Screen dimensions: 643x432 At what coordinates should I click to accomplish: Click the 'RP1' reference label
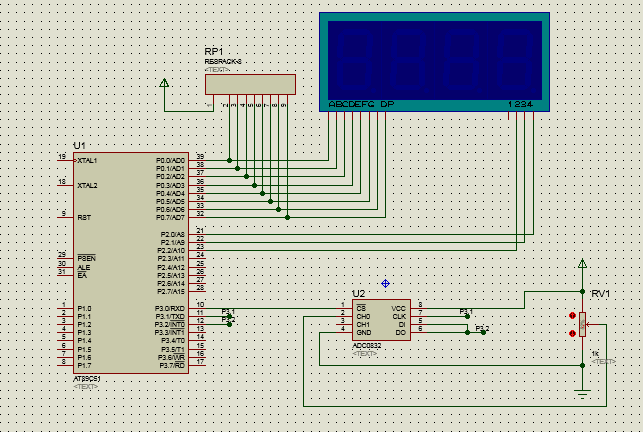coord(214,52)
